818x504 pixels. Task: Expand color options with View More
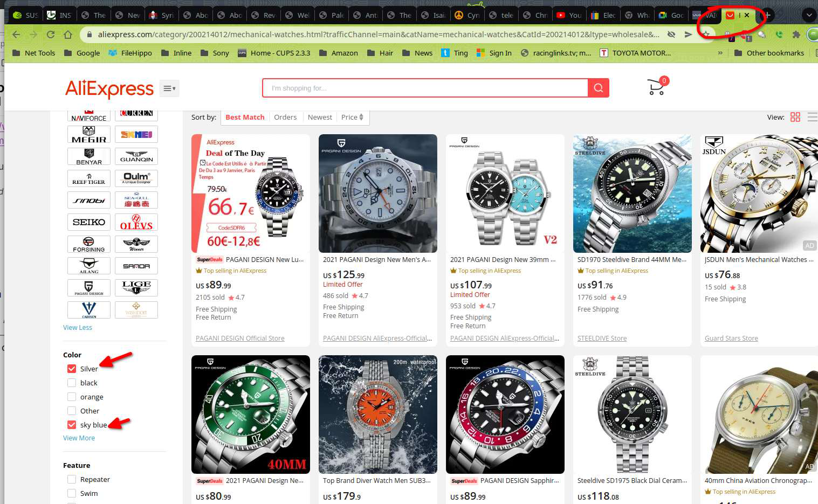tap(79, 438)
